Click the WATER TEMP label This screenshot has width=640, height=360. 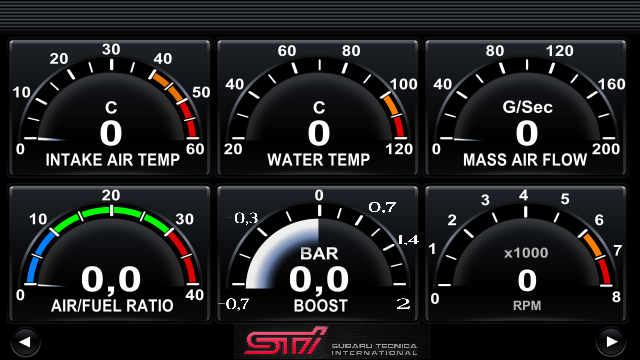click(318, 160)
